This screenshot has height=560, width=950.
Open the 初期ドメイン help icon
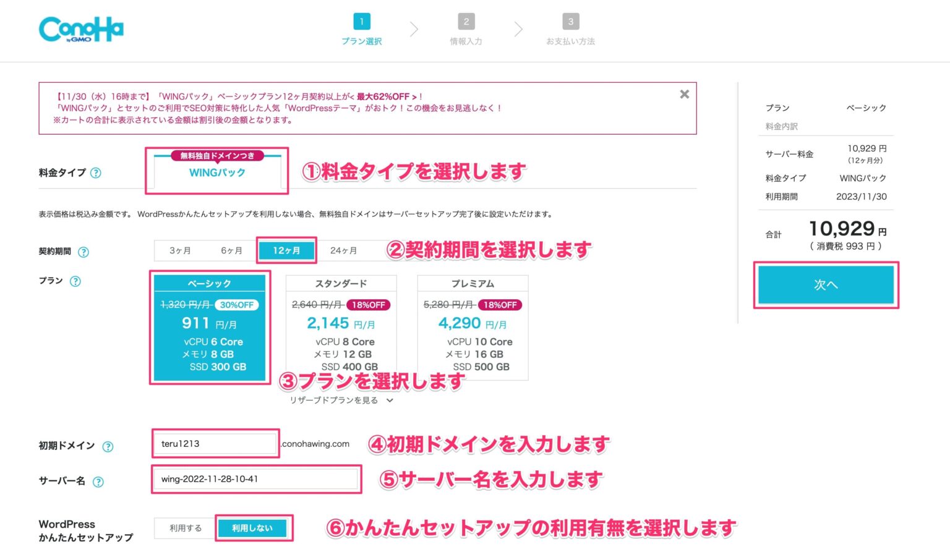[x=108, y=446]
